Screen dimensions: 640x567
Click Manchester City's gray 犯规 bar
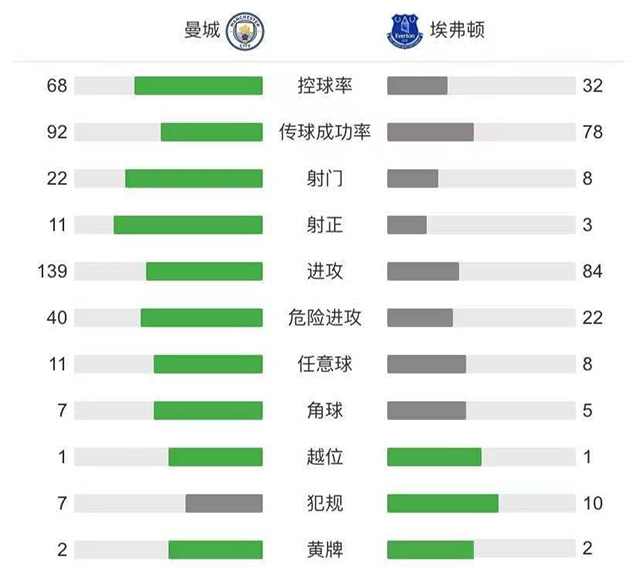224,503
